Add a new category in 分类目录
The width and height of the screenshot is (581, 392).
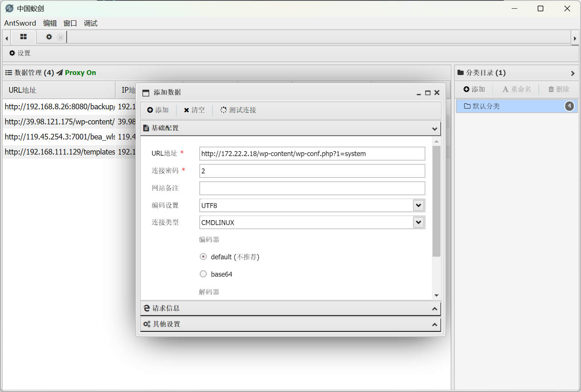click(474, 89)
